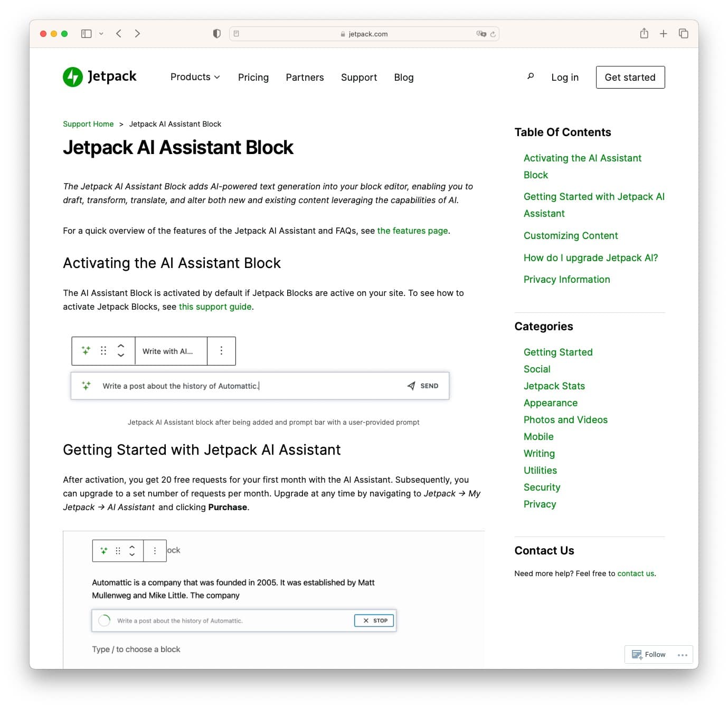728x708 pixels.
Task: Select the AI Assistant sparkle icon in block toolbar
Action: (85, 350)
